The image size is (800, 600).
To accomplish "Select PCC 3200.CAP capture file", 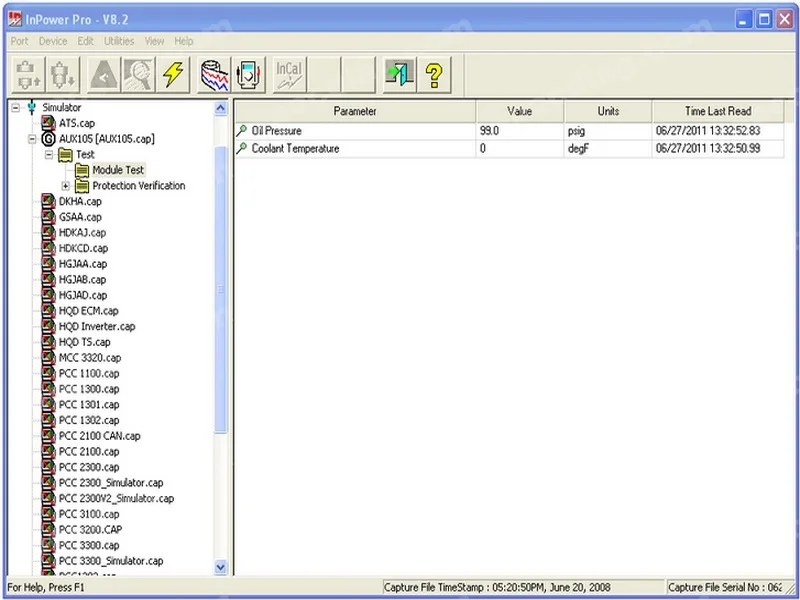I will point(90,530).
